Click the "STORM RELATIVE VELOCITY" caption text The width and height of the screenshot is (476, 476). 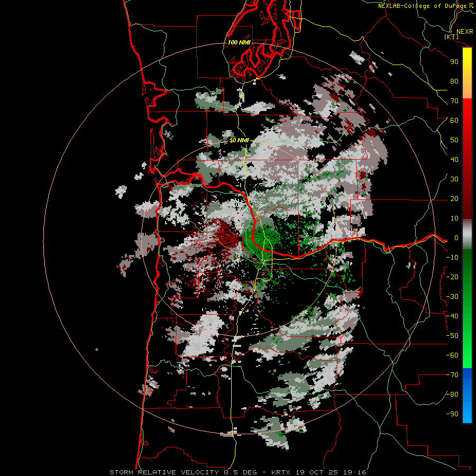click(164, 472)
